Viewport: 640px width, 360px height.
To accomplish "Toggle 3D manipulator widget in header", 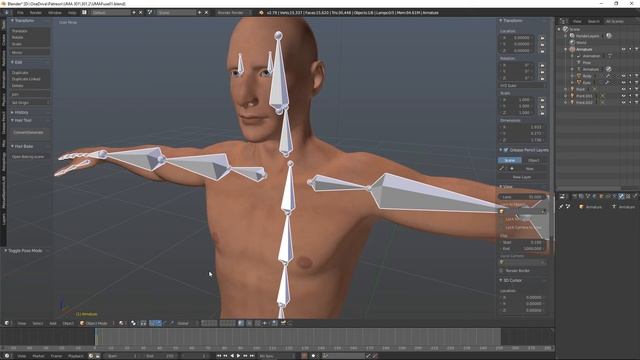I will click(x=152, y=323).
